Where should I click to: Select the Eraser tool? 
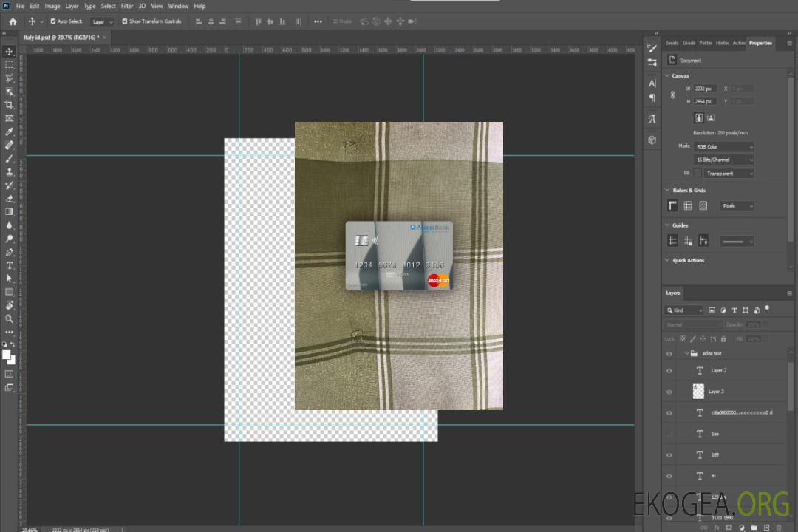click(x=9, y=198)
